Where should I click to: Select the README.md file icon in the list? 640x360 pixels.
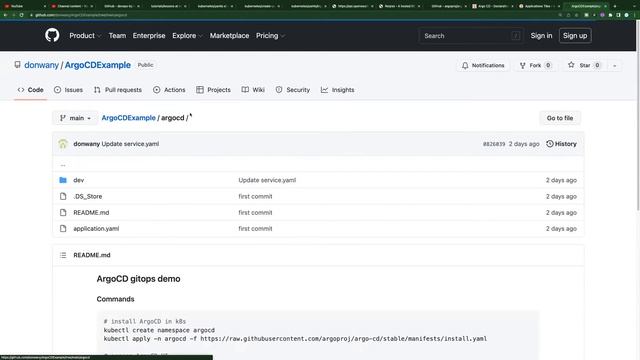point(63,213)
